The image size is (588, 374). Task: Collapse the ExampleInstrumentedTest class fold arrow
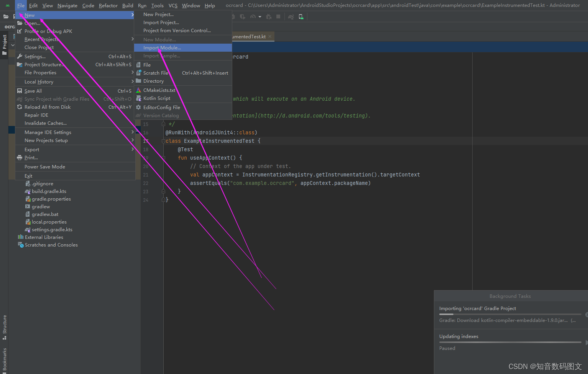tap(164, 141)
